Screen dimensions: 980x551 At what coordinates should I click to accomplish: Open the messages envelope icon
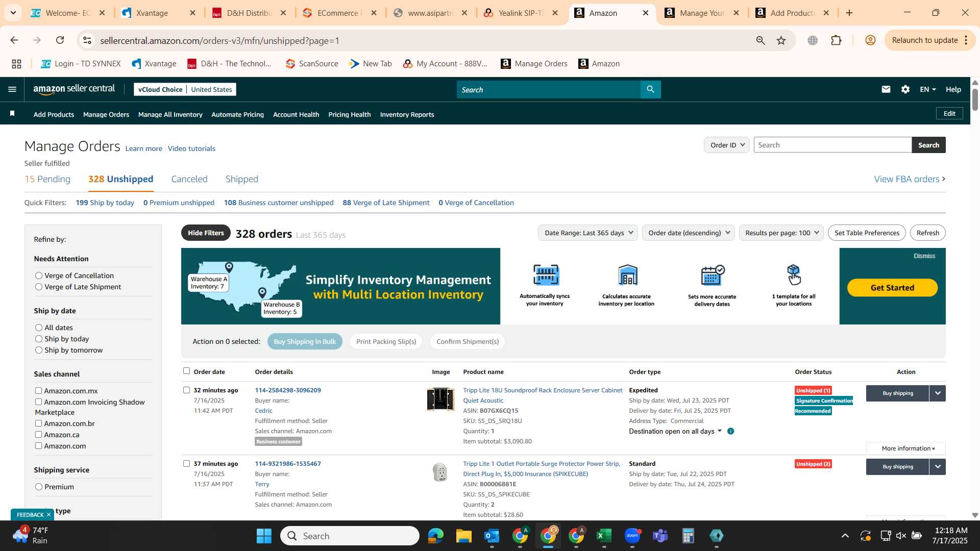click(x=886, y=89)
